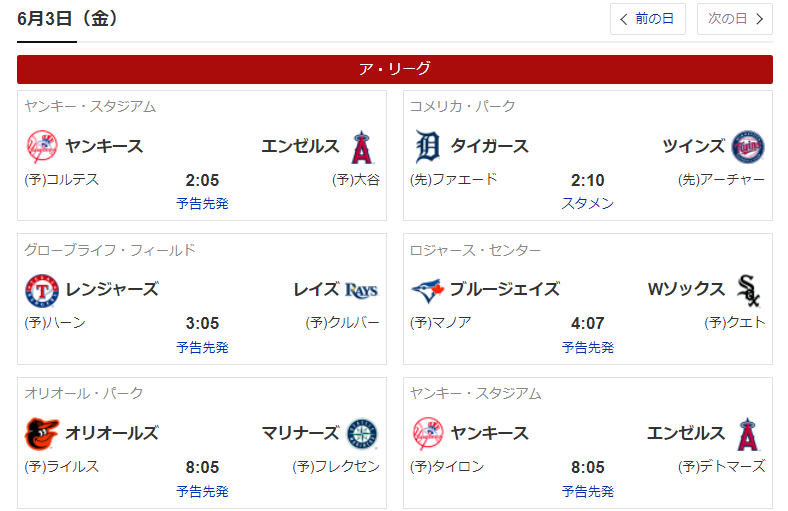Click the Minnesota Twins logo
The image size is (788, 511).
coord(747,147)
